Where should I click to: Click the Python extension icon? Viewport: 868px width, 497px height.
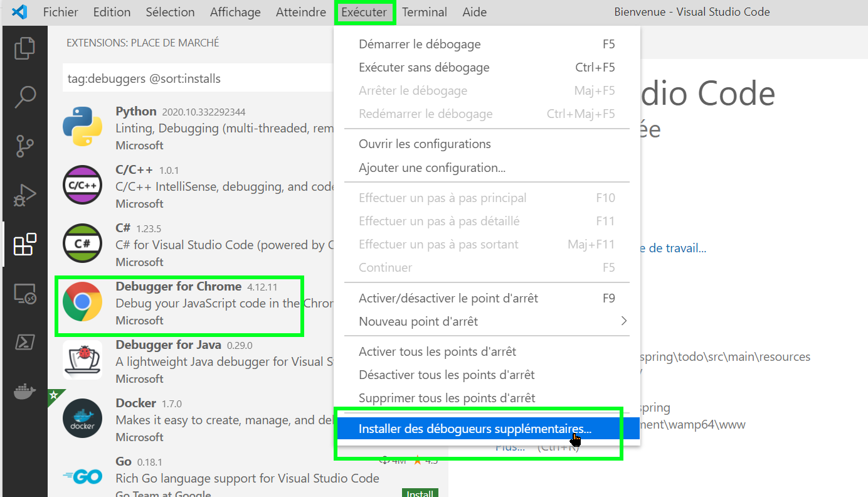coord(82,127)
